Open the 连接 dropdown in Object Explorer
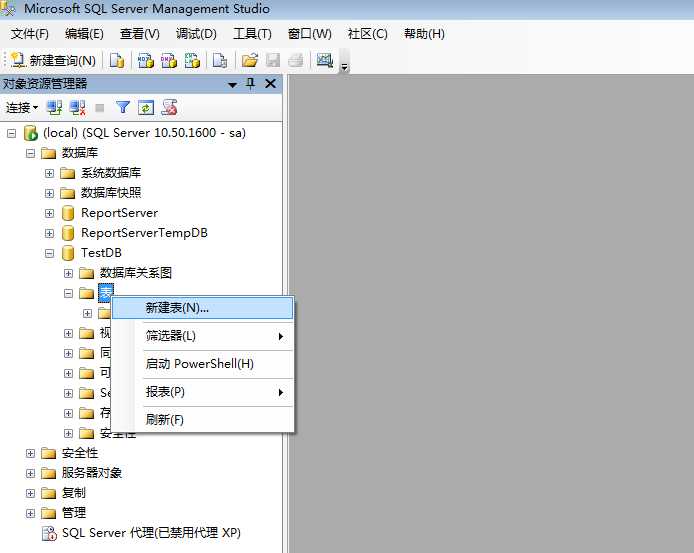 pos(21,108)
